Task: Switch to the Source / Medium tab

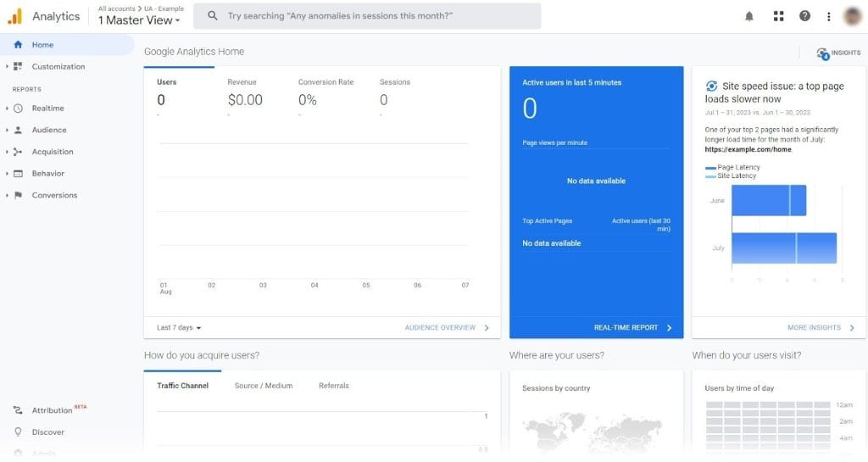Action: click(263, 386)
